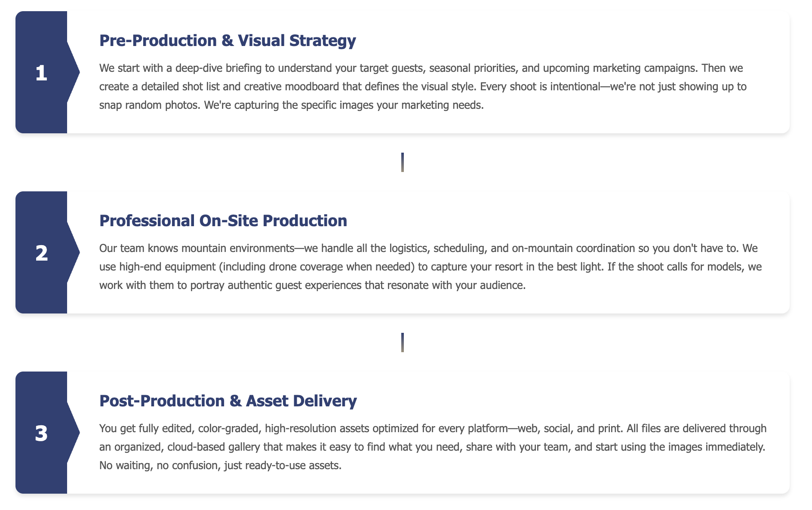Click the step 1 number badge
Image resolution: width=812 pixels, height=510 pixels.
[x=41, y=73]
